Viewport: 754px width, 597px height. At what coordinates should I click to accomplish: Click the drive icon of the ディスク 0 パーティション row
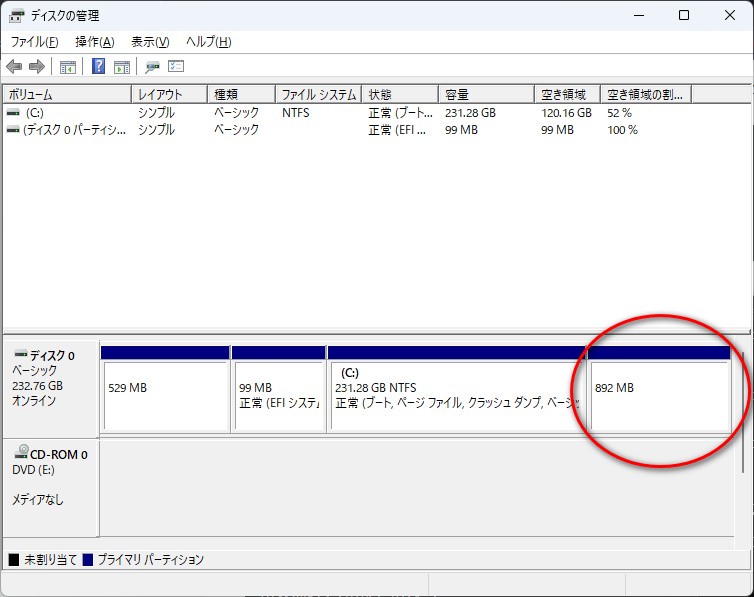click(14, 130)
